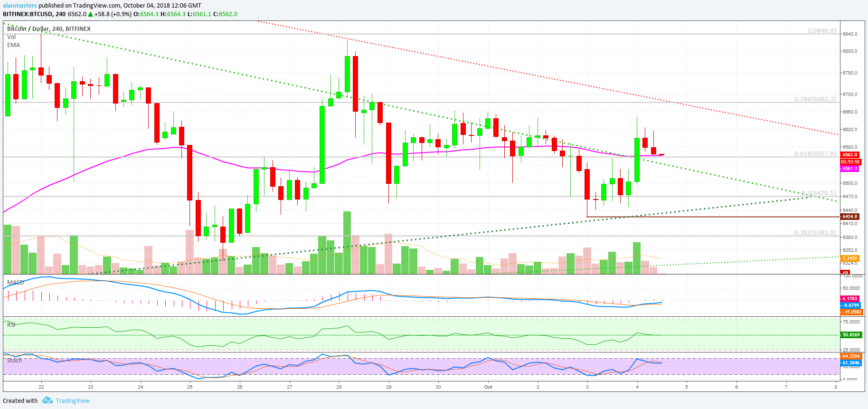The width and height of the screenshot is (868, 409).
Task: Click the 6380.0 price axis label
Action: tap(850, 237)
